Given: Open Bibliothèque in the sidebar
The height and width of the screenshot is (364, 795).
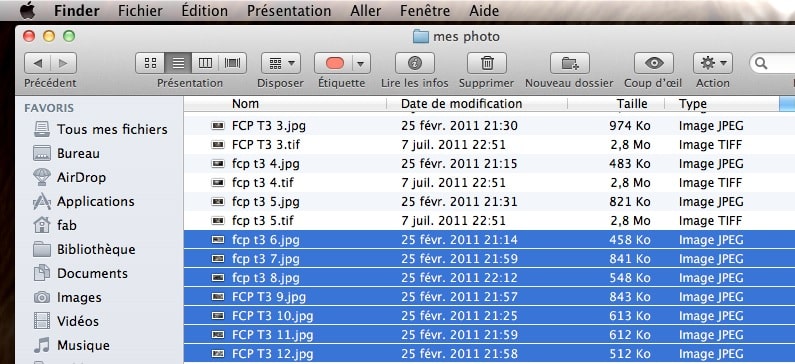Looking at the screenshot, I should [83, 249].
